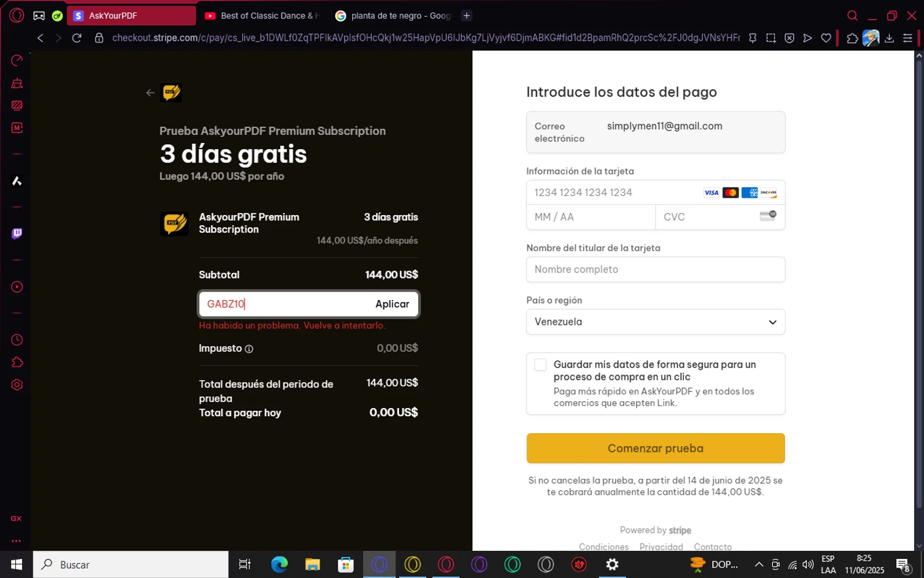Switch to planta de te negro Google tab
The image size is (924, 578).
point(393,16)
